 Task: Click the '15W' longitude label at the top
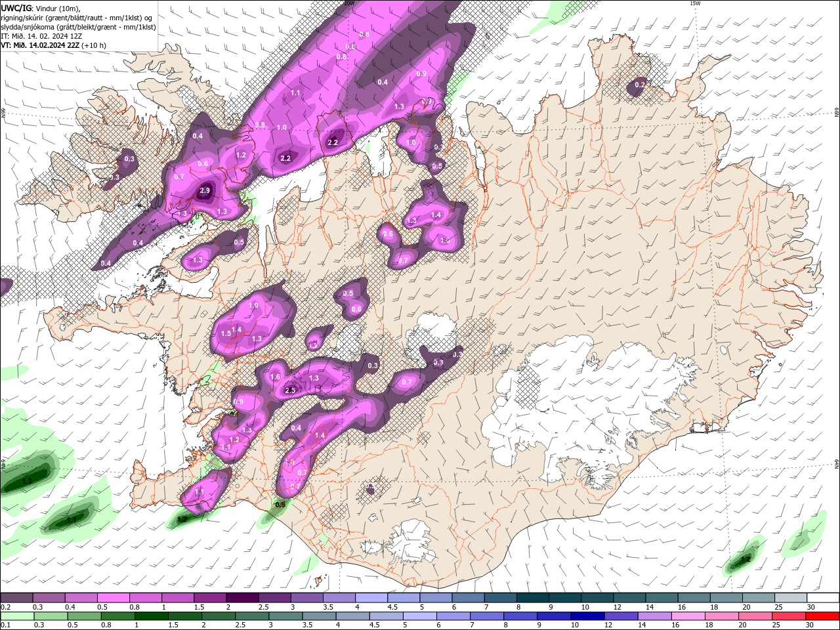click(x=695, y=3)
